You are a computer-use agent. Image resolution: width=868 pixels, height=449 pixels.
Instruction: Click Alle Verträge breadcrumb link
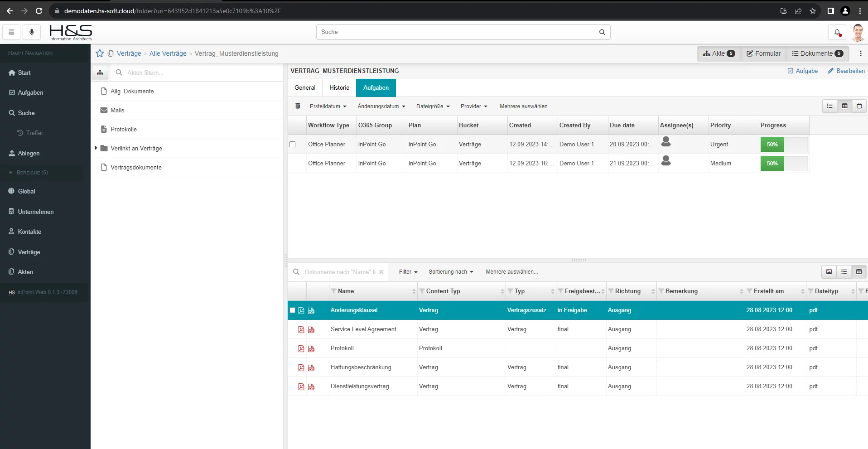tap(168, 53)
